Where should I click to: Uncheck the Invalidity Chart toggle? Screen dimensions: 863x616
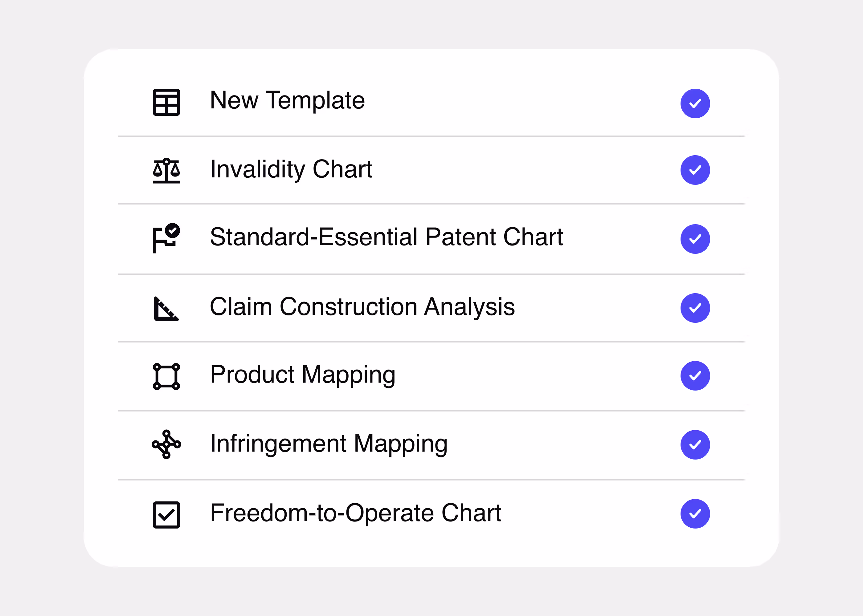pos(695,170)
